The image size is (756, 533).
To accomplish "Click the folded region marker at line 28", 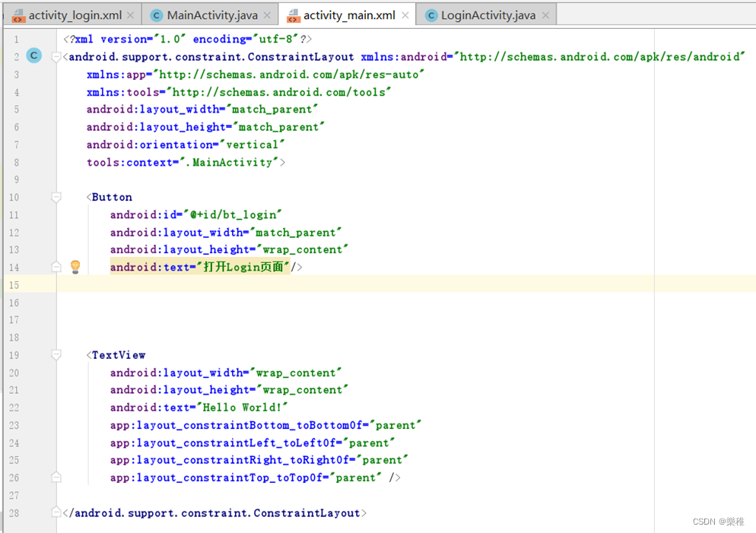I will [56, 512].
